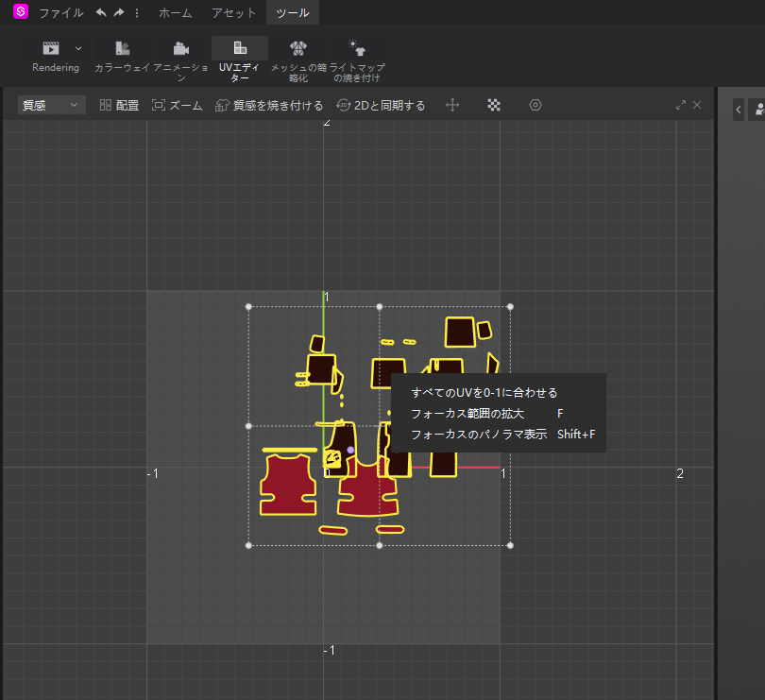Click the Rendering tool icon
The height and width of the screenshot is (700, 765).
pyautogui.click(x=50, y=48)
